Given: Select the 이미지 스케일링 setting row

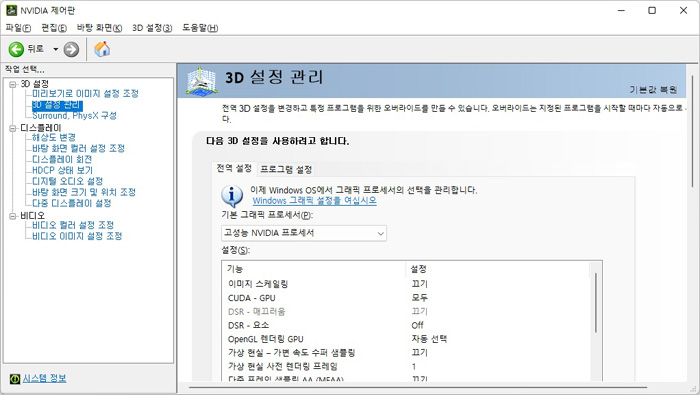Looking at the screenshot, I should (x=407, y=284).
